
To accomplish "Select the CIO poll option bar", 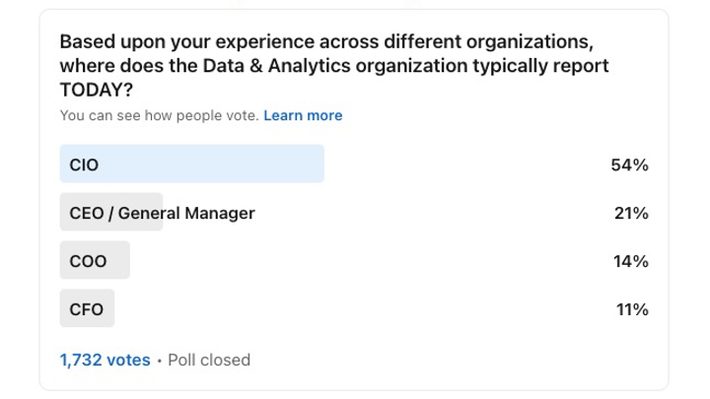I will pyautogui.click(x=354, y=164).
